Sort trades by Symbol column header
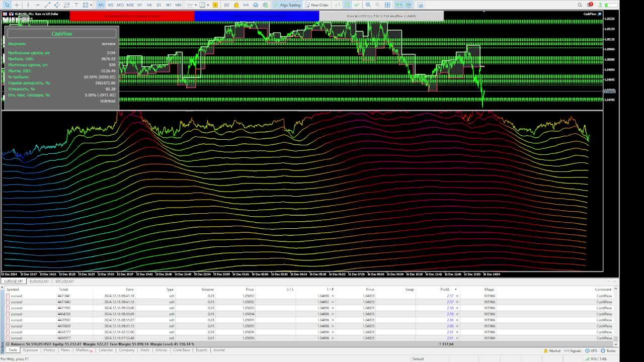644x362 pixels. coord(13,289)
